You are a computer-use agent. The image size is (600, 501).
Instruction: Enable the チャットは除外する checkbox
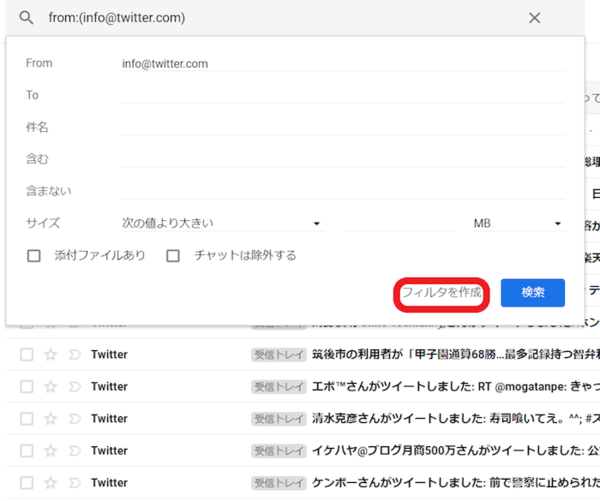click(x=173, y=256)
